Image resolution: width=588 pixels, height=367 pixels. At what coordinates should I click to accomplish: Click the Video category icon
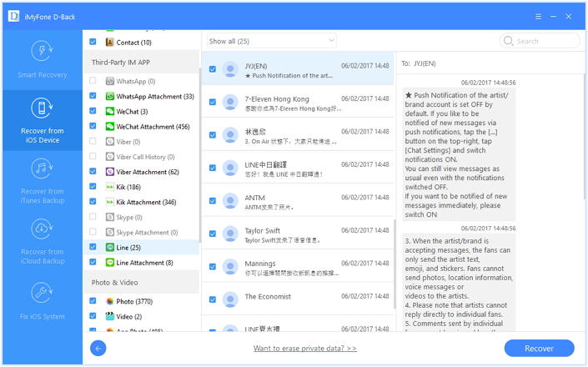click(109, 316)
